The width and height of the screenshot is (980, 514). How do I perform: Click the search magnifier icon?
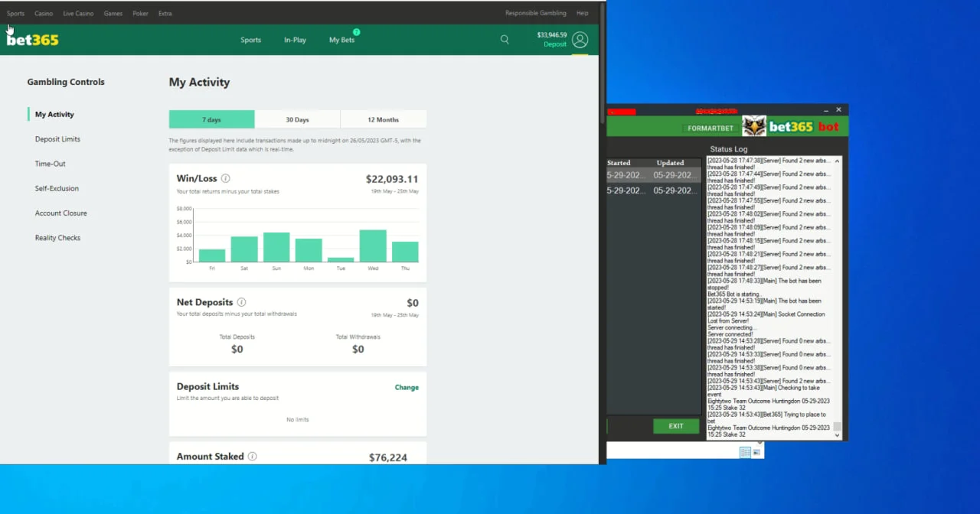pyautogui.click(x=505, y=40)
